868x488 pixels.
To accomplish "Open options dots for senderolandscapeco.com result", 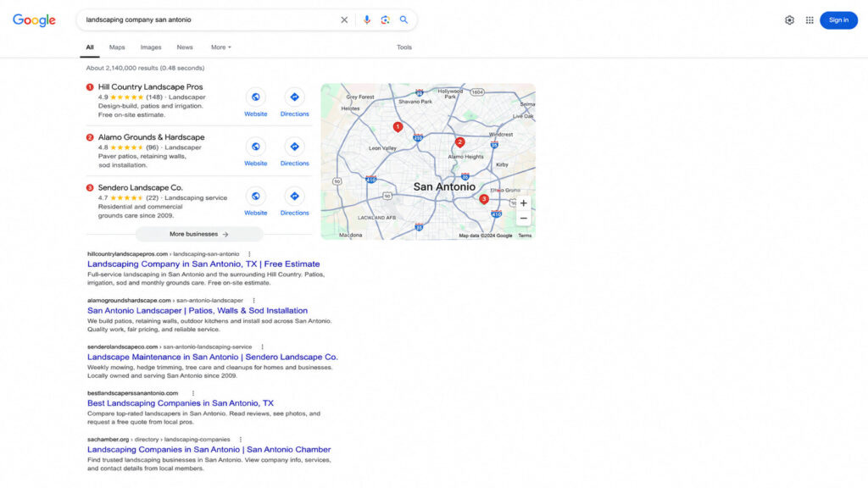I will (263, 347).
